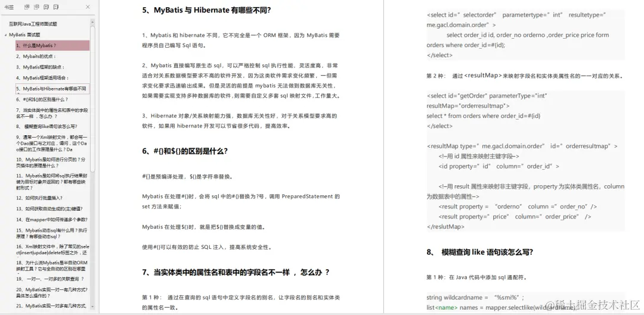Close the 书签 bookmarks panel
The image size is (644, 315).
pyautogui.click(x=88, y=7)
